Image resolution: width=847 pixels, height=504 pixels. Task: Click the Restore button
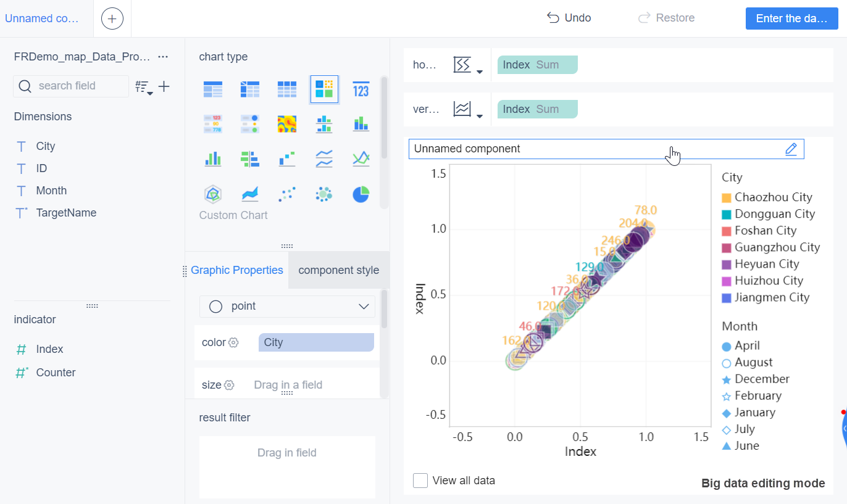667,18
